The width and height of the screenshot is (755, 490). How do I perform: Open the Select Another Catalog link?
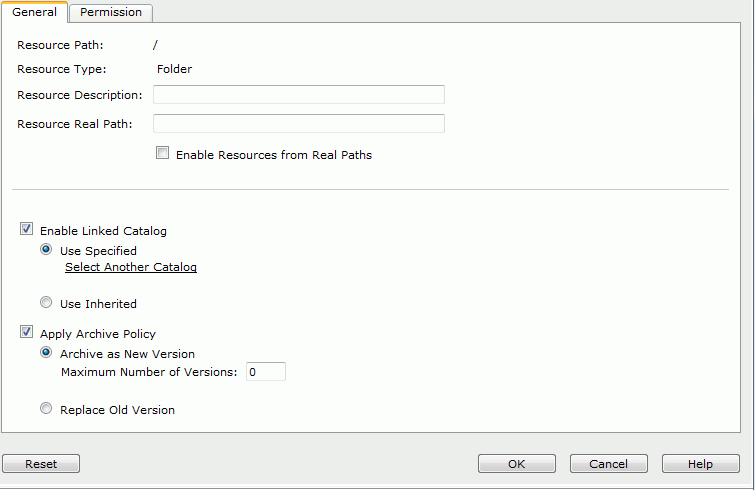[x=131, y=267]
